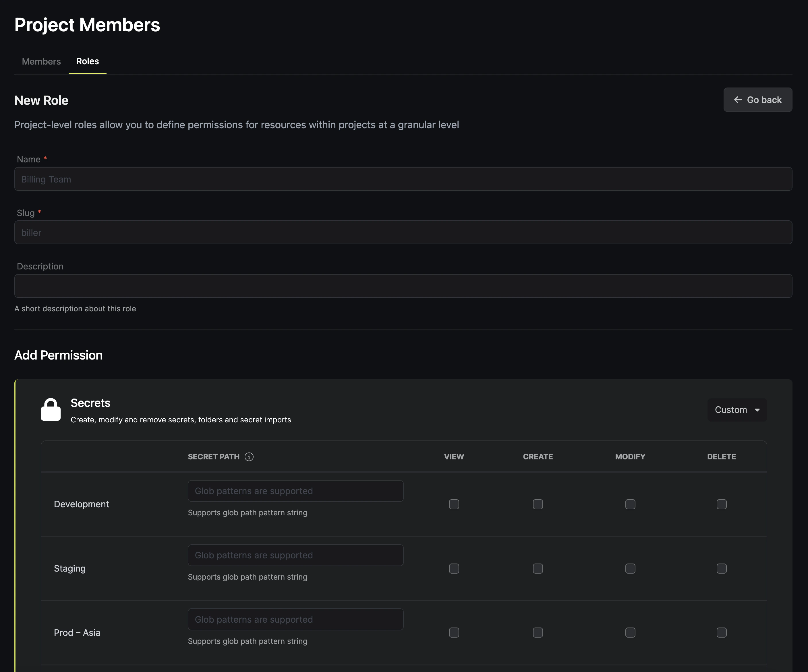The height and width of the screenshot is (672, 808).
Task: Click the Staging secret path input
Action: [295, 555]
